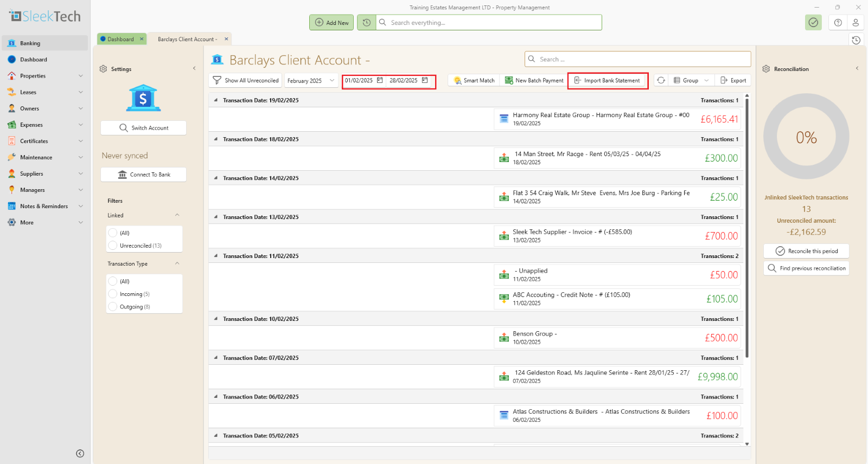Close the Dashboard tab
The height and width of the screenshot is (464, 868).
pos(142,39)
